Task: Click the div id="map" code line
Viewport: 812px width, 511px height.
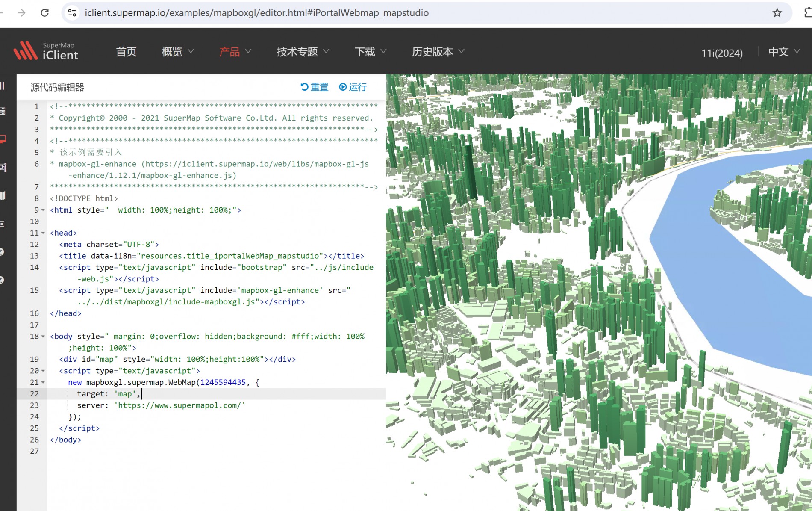Action: 177,359
